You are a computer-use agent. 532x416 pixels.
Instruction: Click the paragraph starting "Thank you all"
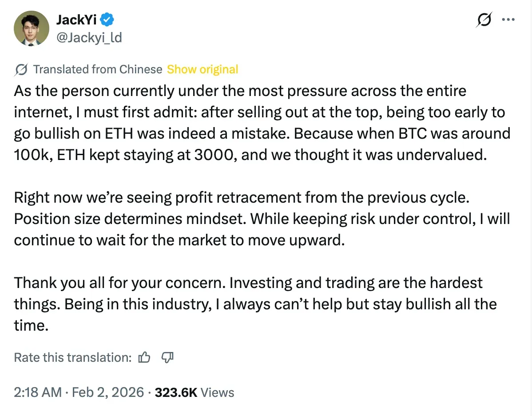(255, 304)
